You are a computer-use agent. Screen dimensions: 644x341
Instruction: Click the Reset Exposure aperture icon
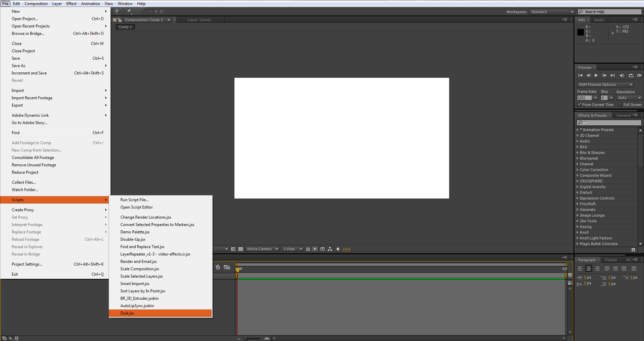[338, 249]
